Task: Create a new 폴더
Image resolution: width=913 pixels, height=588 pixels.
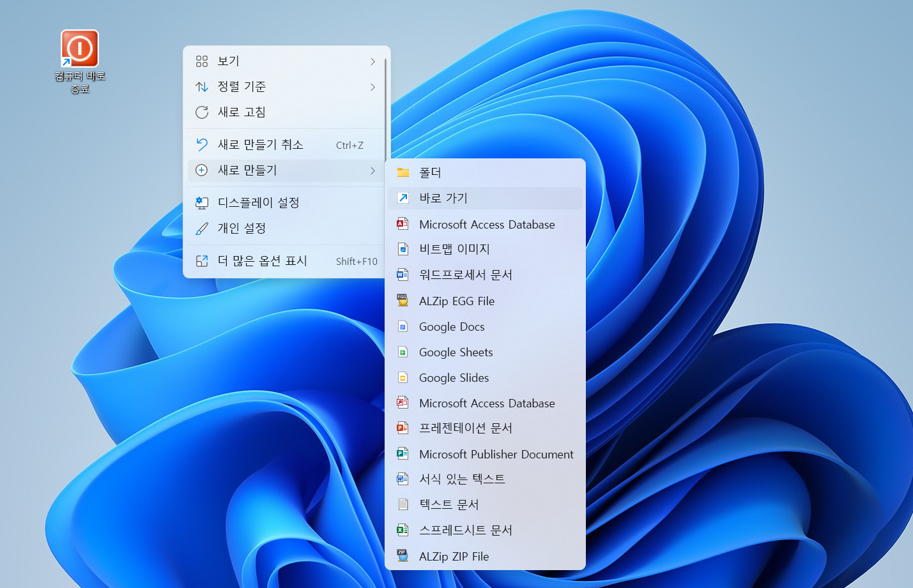Action: (485, 172)
